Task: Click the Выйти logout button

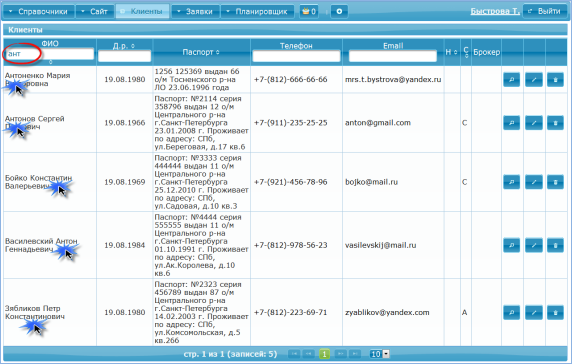Action: pos(545,11)
